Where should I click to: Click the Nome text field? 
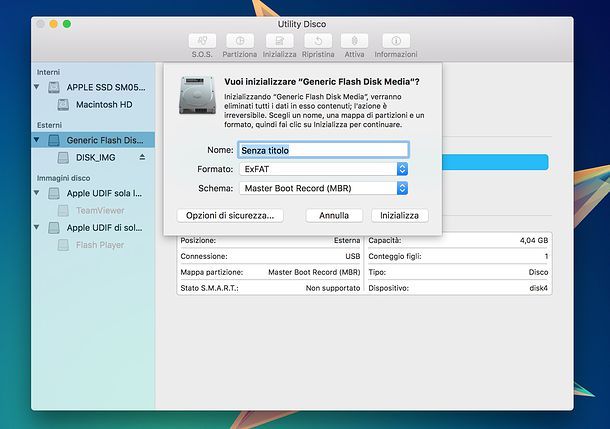(x=323, y=150)
